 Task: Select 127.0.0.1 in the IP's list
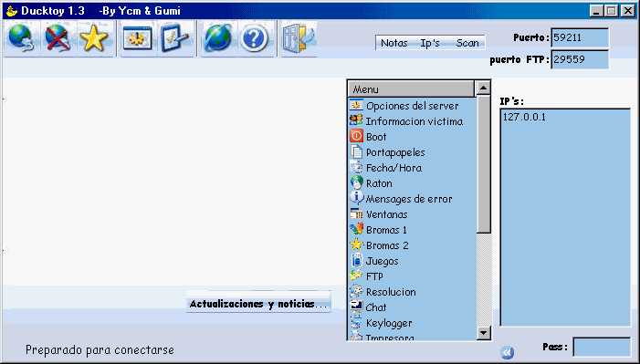(524, 117)
